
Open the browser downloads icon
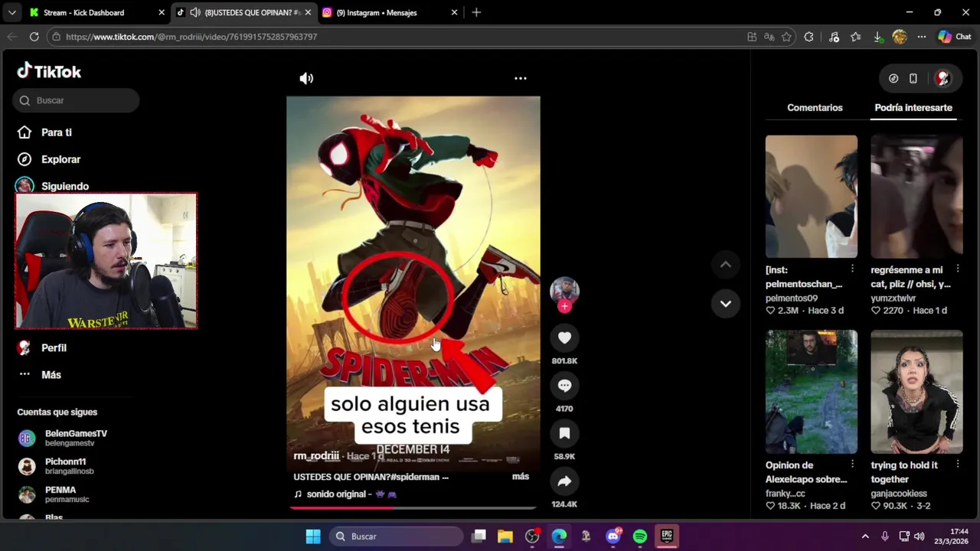coord(878,37)
